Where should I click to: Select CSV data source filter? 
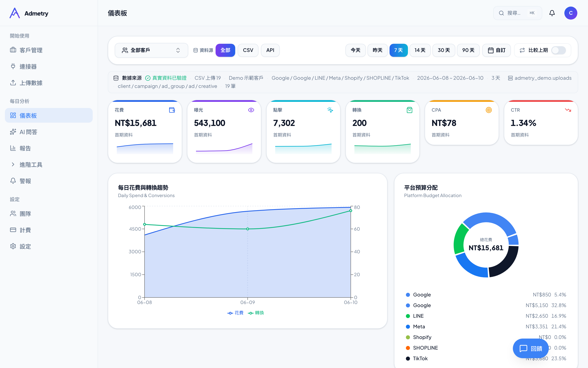248,50
